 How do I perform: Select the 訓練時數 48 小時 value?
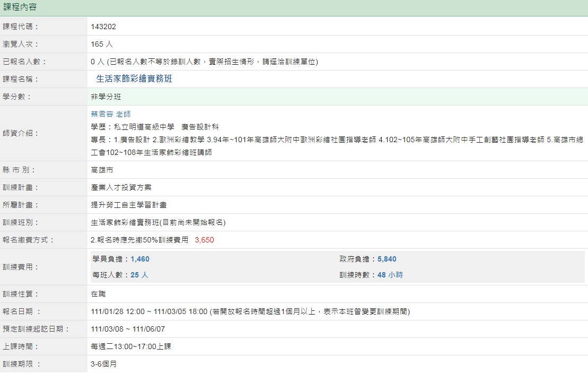point(390,275)
